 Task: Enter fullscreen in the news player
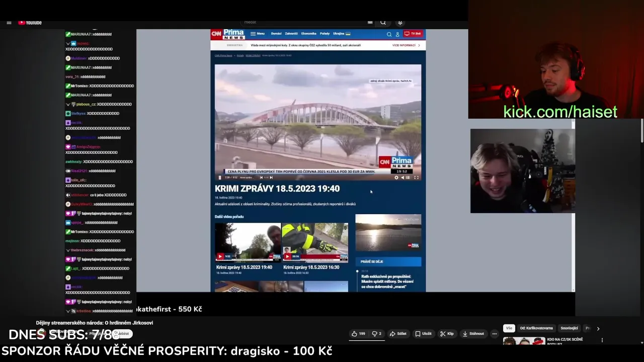pos(416,177)
